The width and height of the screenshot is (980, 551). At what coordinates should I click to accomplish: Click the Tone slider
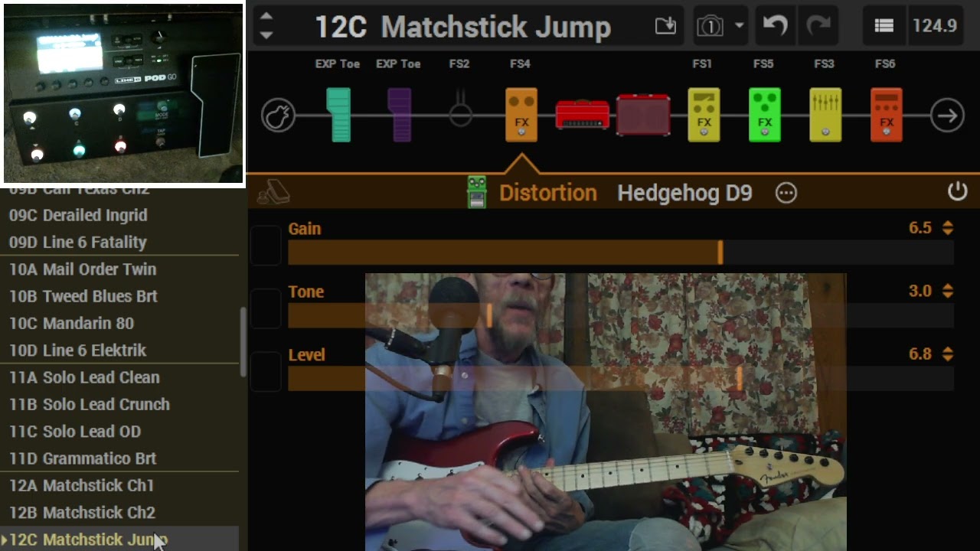click(x=621, y=315)
